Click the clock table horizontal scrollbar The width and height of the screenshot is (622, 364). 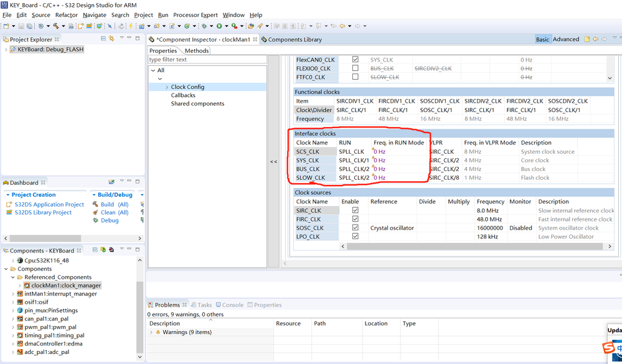coord(475,246)
